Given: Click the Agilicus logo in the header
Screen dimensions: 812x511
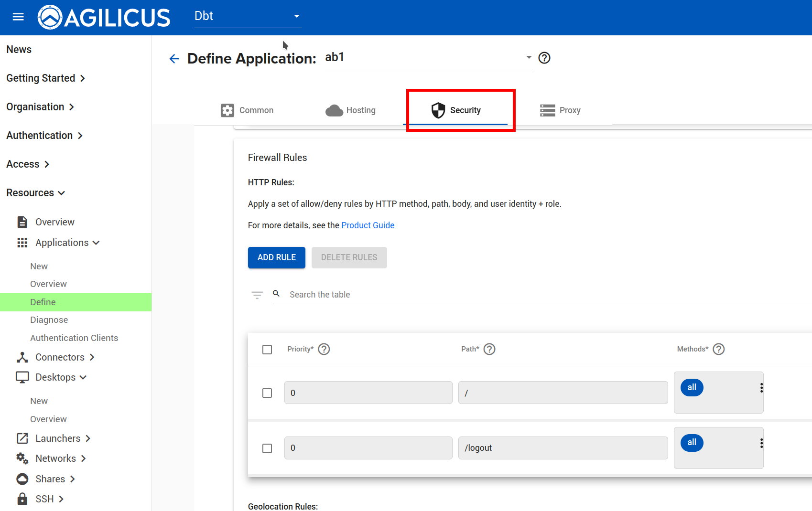Looking at the screenshot, I should pos(104,17).
